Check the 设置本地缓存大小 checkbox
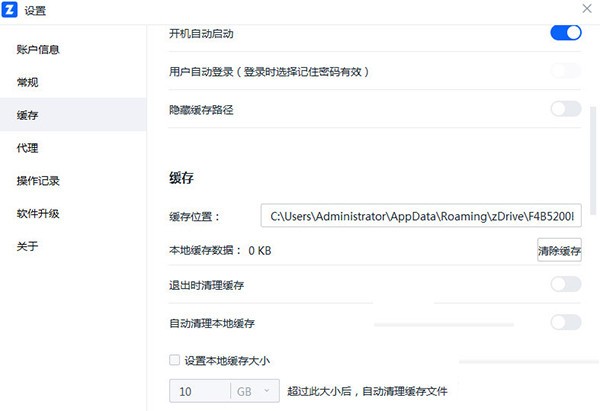Viewport: 600px width, 411px height. tap(175, 360)
